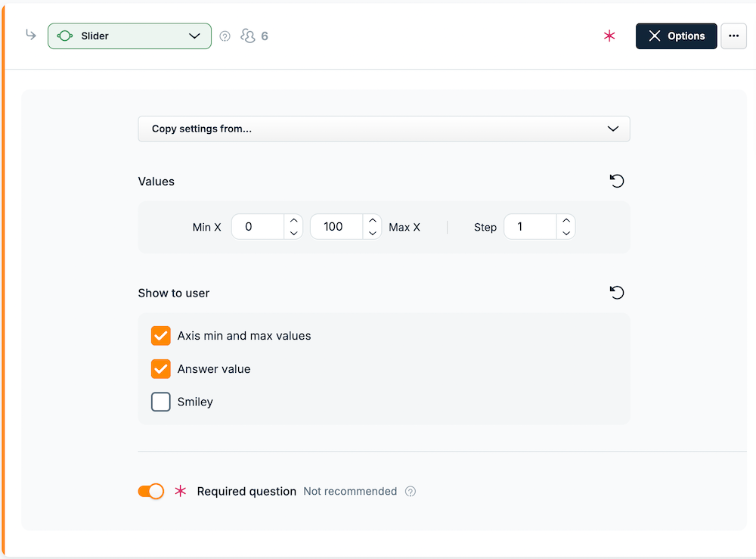Reset the Values section
Viewport: 756px width, 559px height.
617,181
